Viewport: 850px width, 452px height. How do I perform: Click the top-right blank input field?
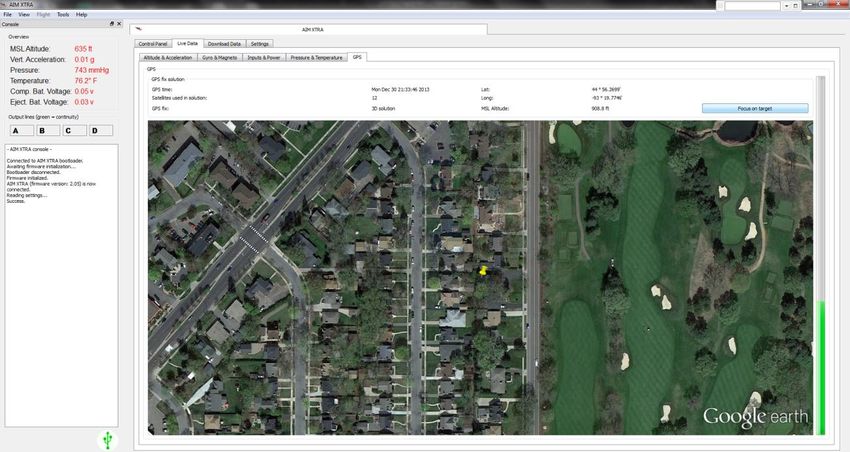pyautogui.click(x=752, y=5)
